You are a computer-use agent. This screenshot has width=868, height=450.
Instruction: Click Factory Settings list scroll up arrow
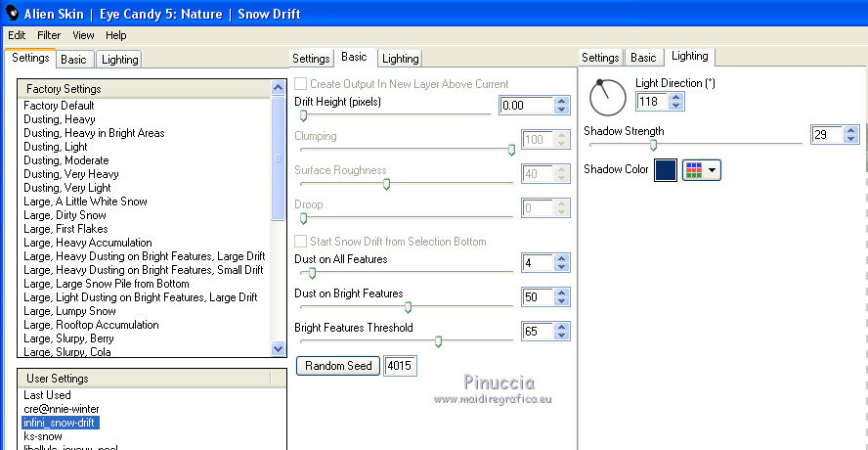[x=279, y=87]
